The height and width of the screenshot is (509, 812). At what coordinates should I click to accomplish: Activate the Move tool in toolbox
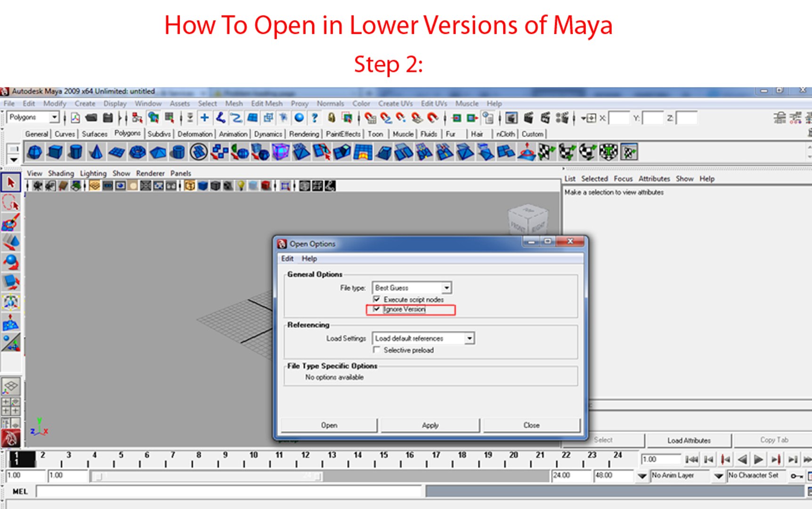(11, 242)
